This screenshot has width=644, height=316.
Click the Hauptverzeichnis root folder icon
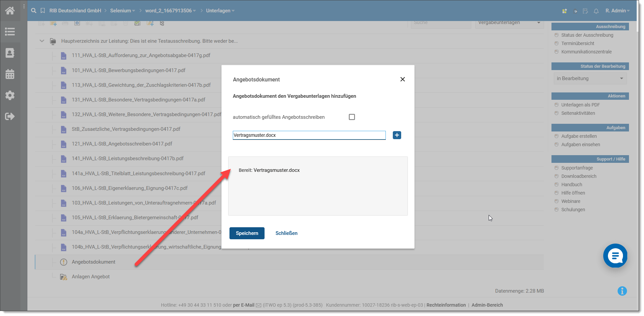(x=53, y=41)
